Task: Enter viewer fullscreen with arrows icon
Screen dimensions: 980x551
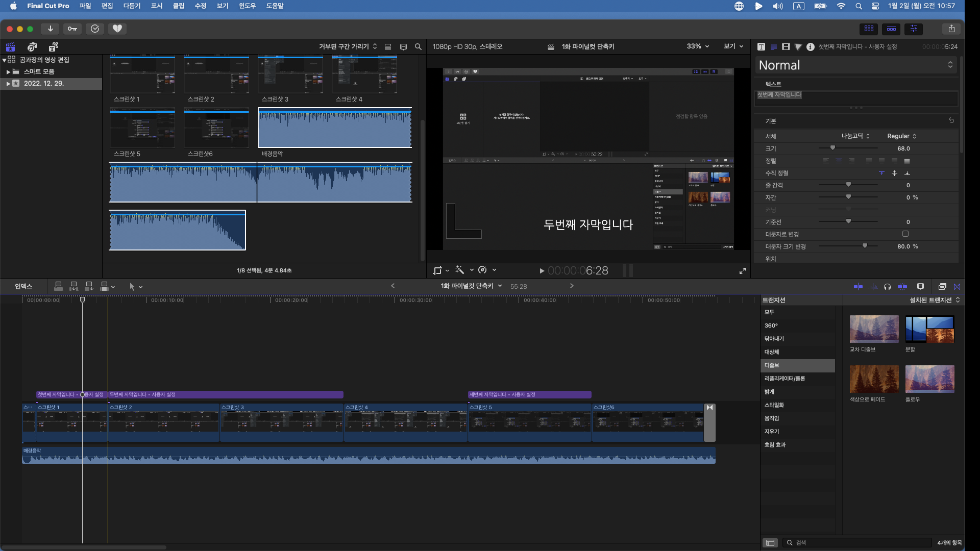Action: tap(743, 271)
